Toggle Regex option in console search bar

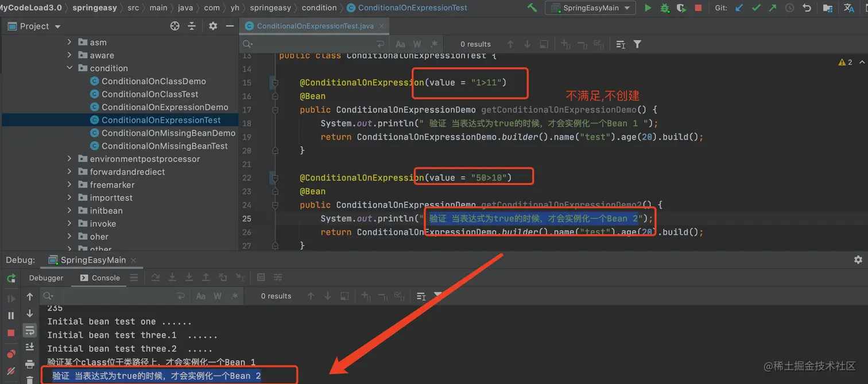[x=234, y=296]
